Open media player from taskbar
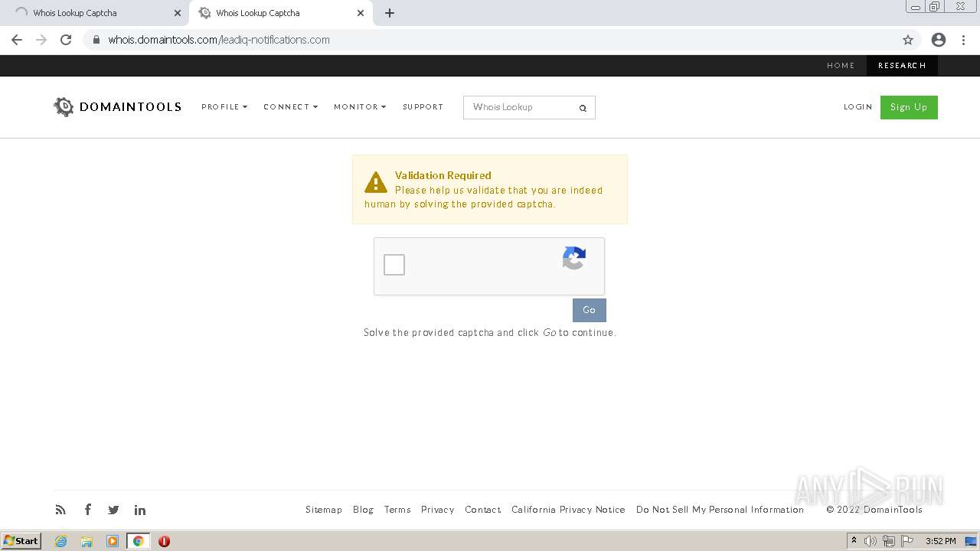 coord(113,541)
